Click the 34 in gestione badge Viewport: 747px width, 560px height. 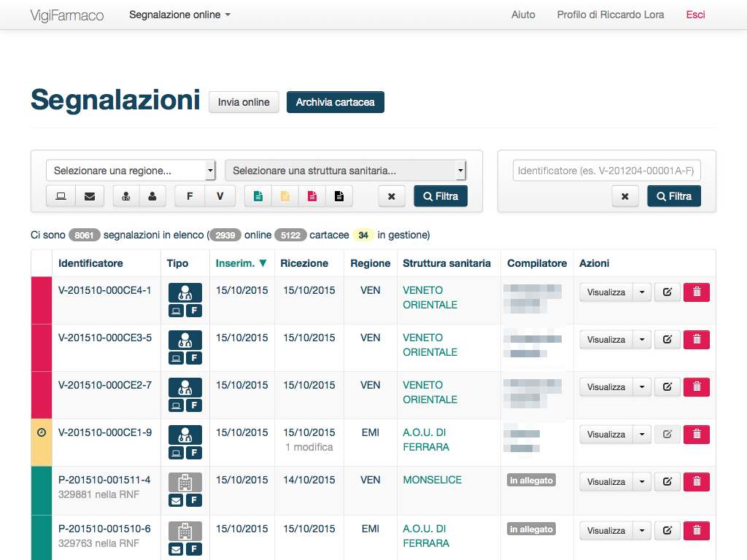click(363, 236)
